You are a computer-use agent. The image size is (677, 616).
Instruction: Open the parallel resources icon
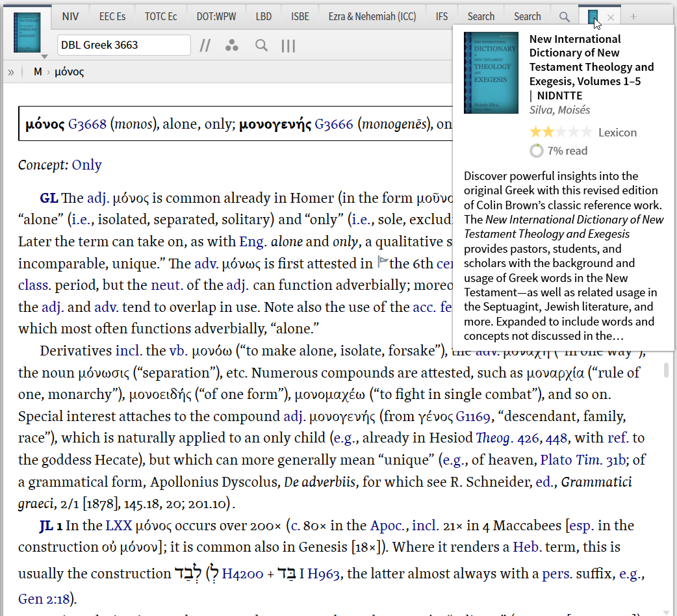click(205, 45)
